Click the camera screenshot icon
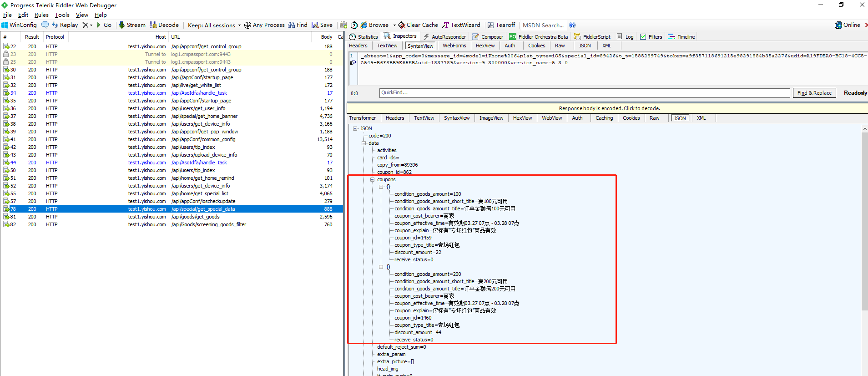 tap(343, 25)
